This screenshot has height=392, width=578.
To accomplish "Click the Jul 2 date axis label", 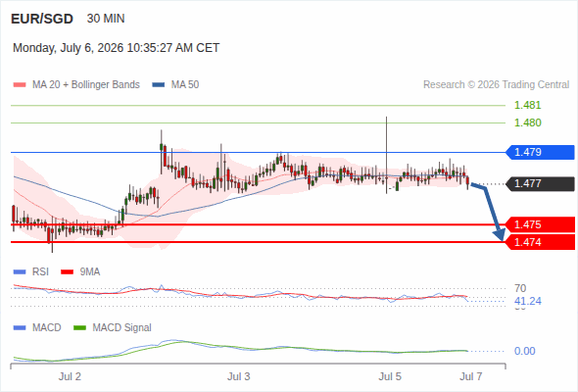I will click(70, 377).
